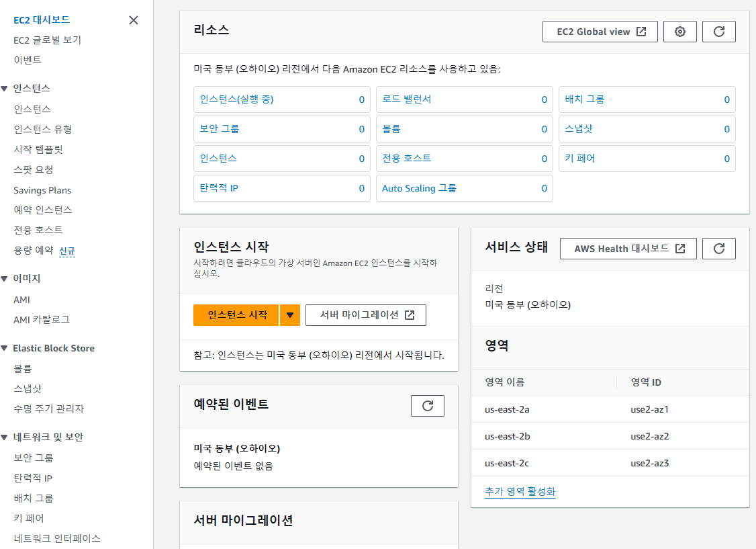This screenshot has height=549, width=756.
Task: Open 수명 주기 관리자 in sidebar
Action: [x=49, y=409]
